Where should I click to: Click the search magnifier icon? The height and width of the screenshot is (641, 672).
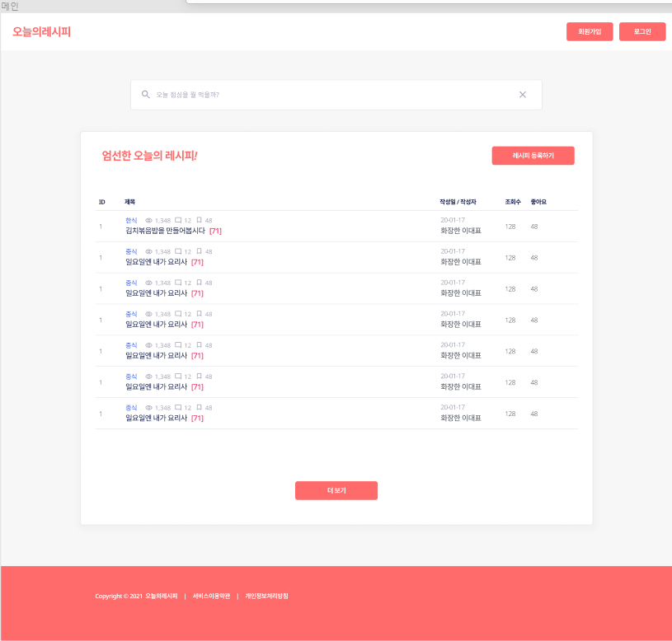coord(144,95)
